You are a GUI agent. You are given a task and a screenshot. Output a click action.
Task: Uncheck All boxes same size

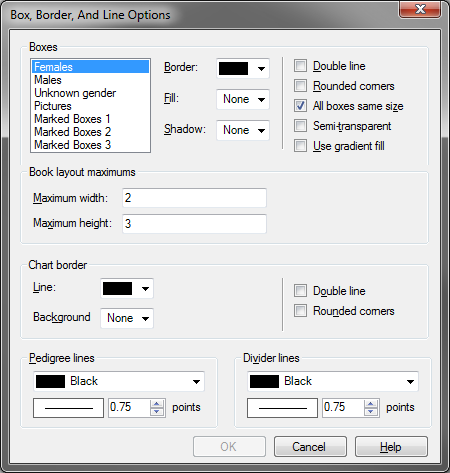pos(300,106)
